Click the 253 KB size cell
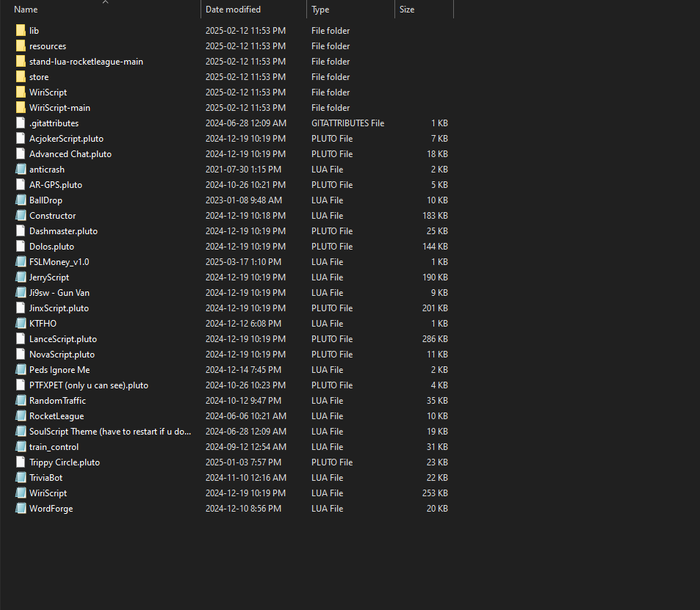700x610 pixels. (x=435, y=493)
